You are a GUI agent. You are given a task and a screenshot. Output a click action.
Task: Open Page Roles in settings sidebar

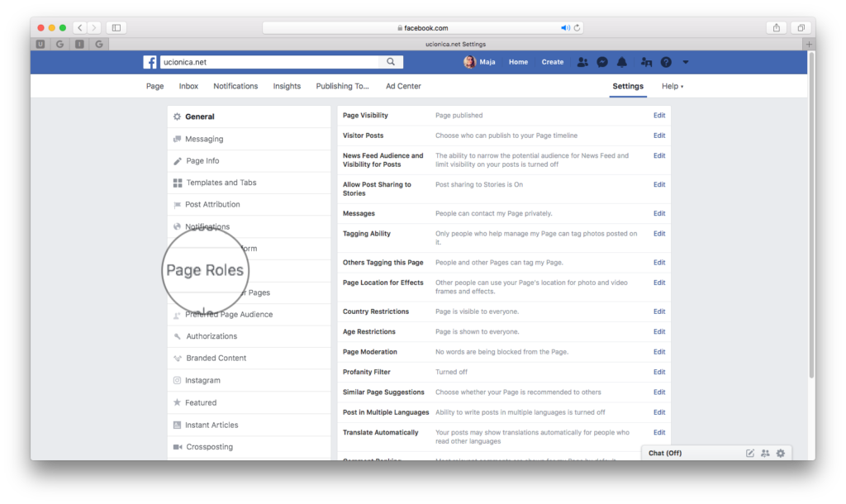coord(206,270)
